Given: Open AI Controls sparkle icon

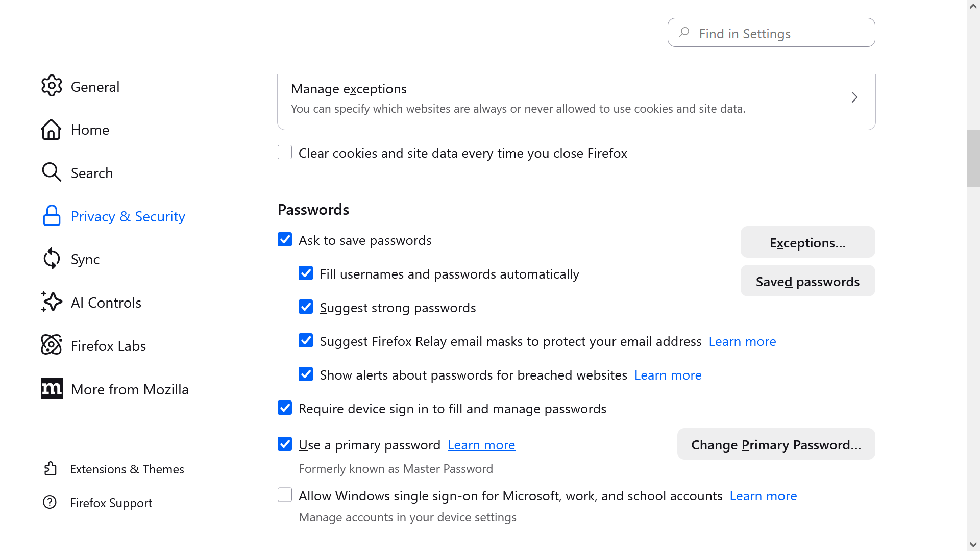Looking at the screenshot, I should click(x=52, y=302).
